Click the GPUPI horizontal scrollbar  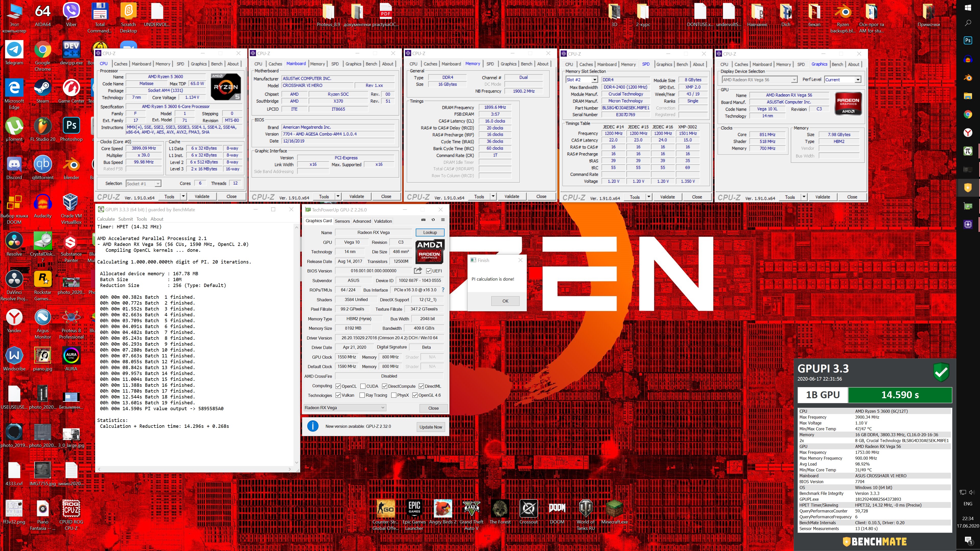point(194,469)
